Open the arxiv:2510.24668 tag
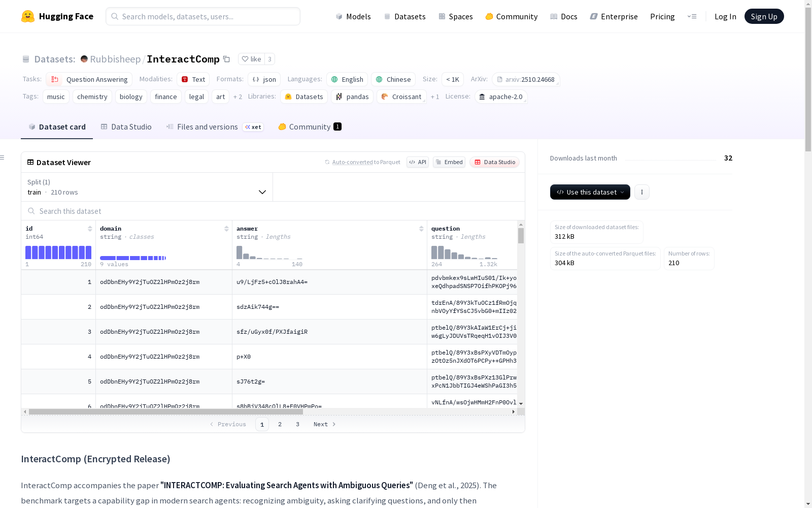The width and height of the screenshot is (812, 508). [x=526, y=79]
